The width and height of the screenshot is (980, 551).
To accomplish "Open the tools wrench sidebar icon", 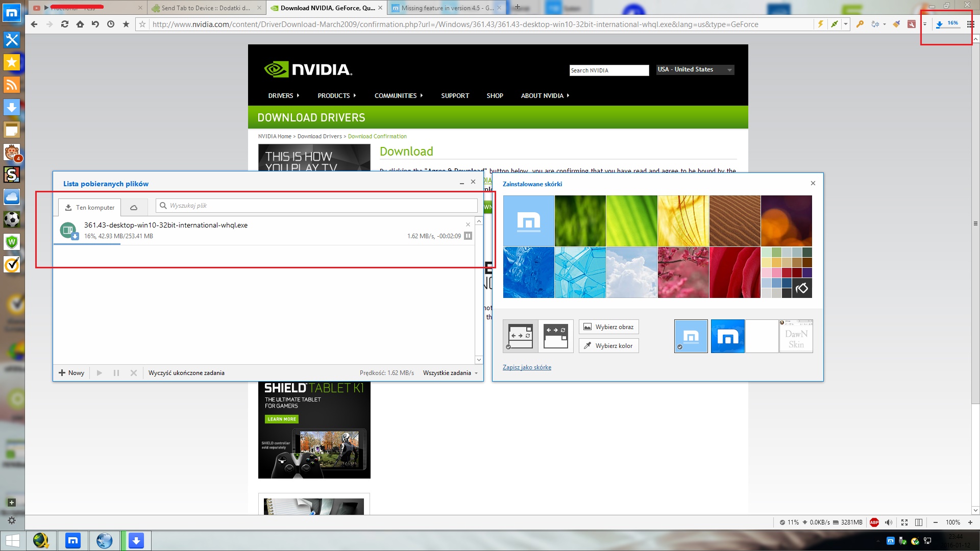I will (12, 40).
